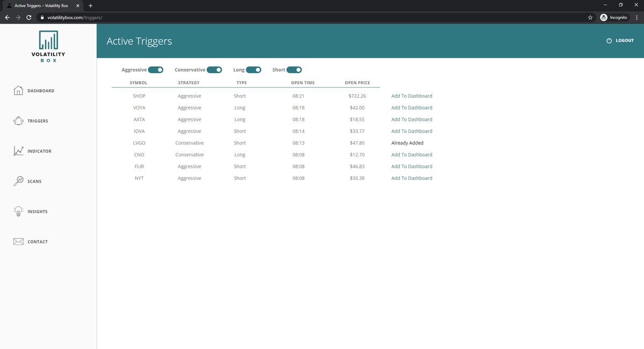Select the FLIR symbol cell
Screen dimensions: 644x349
[x=139, y=166]
